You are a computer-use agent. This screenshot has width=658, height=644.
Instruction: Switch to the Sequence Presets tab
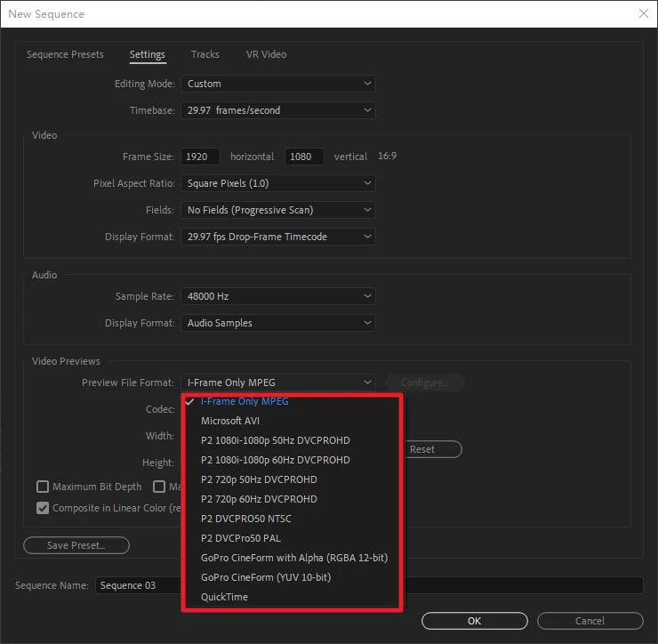click(x=65, y=54)
